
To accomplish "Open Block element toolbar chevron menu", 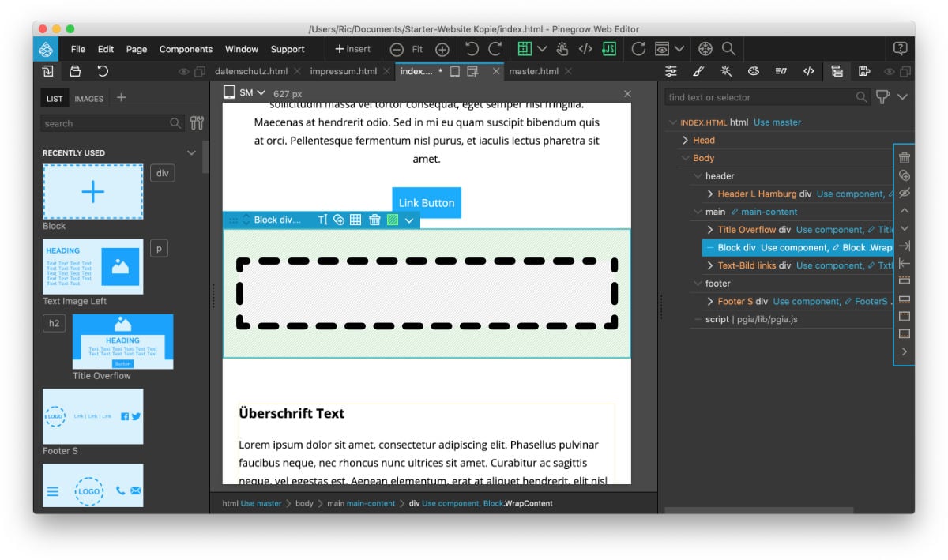I will tap(409, 220).
